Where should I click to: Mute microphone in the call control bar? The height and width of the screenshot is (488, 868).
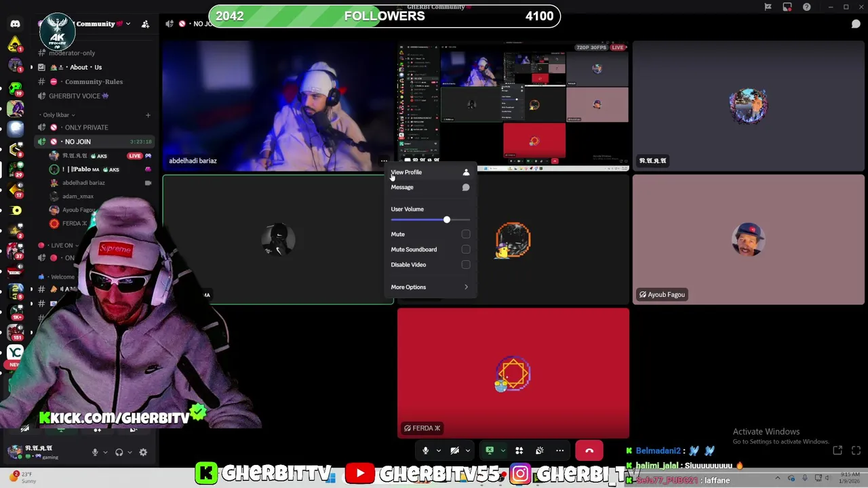(425, 451)
